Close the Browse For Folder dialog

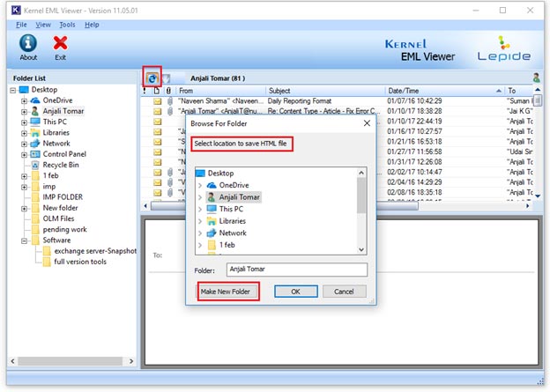pyautogui.click(x=367, y=123)
